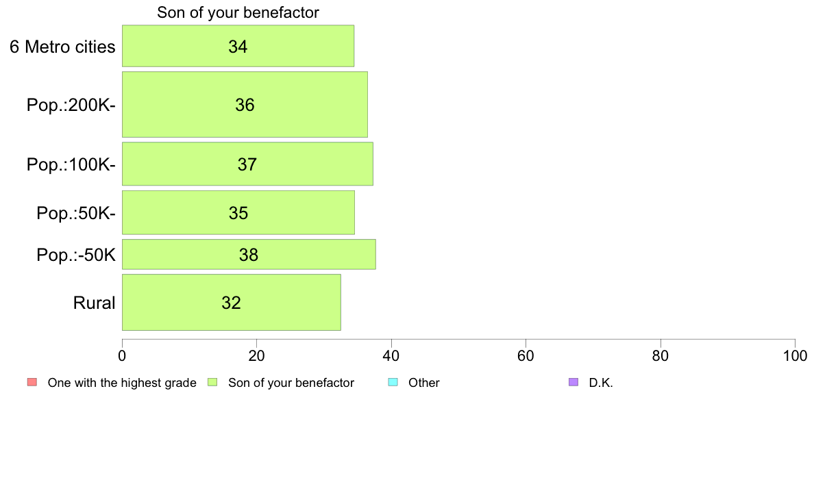Click the 'One with the highest grade' legend text
Image resolution: width=814 pixels, height=504 pixels.
click(122, 383)
